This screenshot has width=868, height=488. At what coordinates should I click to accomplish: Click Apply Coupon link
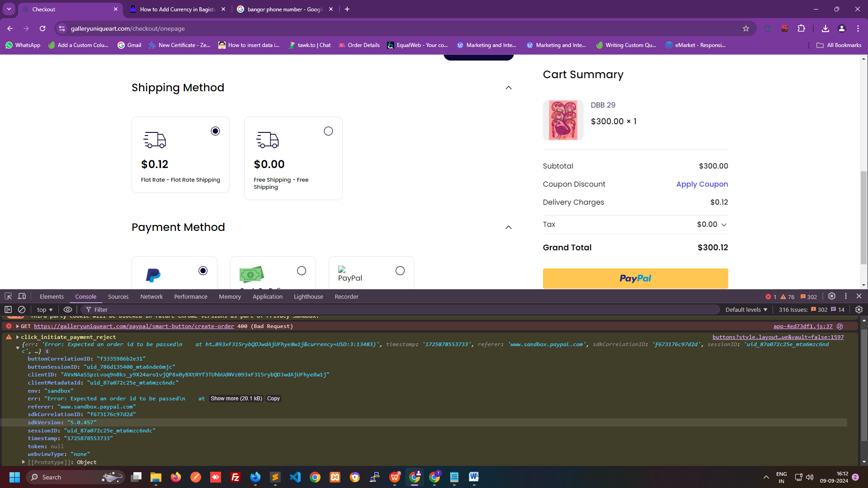(x=702, y=184)
